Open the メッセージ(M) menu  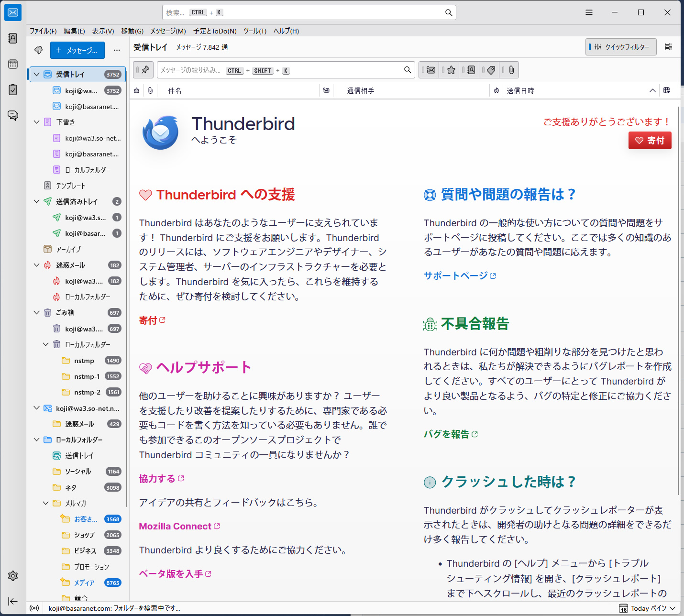[x=168, y=31]
